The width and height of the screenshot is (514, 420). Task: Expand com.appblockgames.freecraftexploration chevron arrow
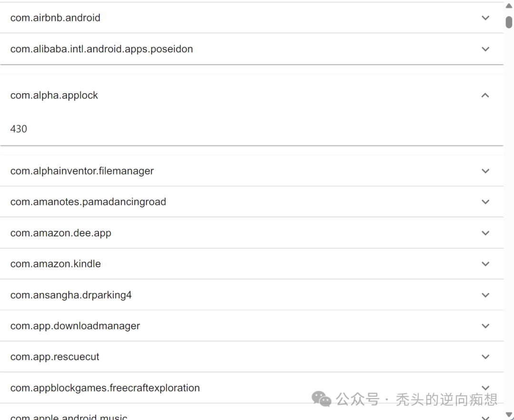(x=485, y=388)
